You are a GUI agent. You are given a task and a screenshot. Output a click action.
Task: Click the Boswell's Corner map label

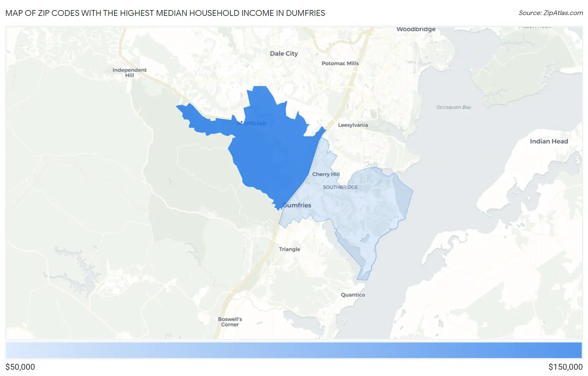(x=230, y=322)
